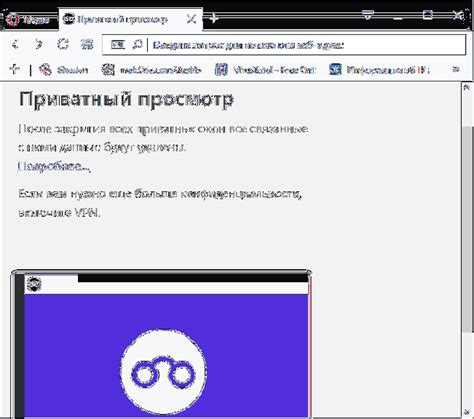
Task: Open the fourth bookmark with blue icon
Action: 379,70
